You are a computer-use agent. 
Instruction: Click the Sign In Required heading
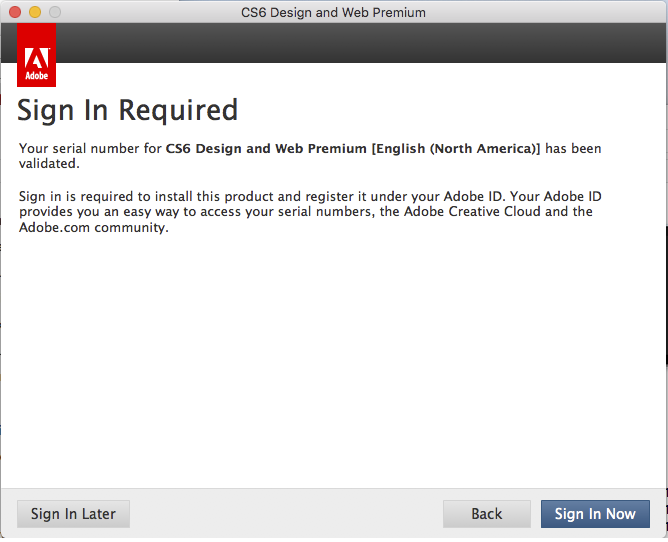[x=127, y=110]
